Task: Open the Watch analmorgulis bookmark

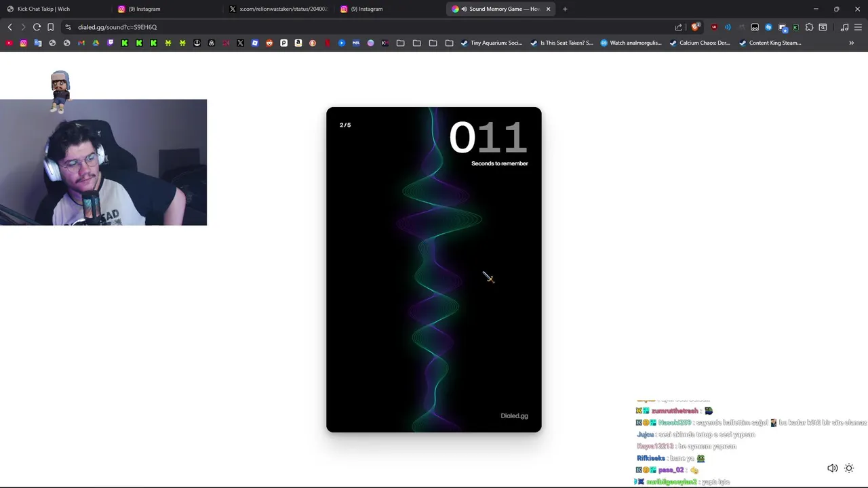Action: tap(631, 43)
